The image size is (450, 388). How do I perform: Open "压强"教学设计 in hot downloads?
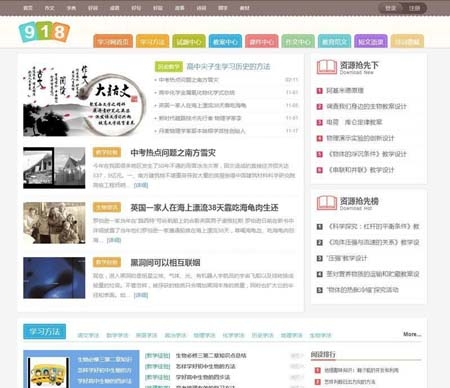[x=347, y=258]
